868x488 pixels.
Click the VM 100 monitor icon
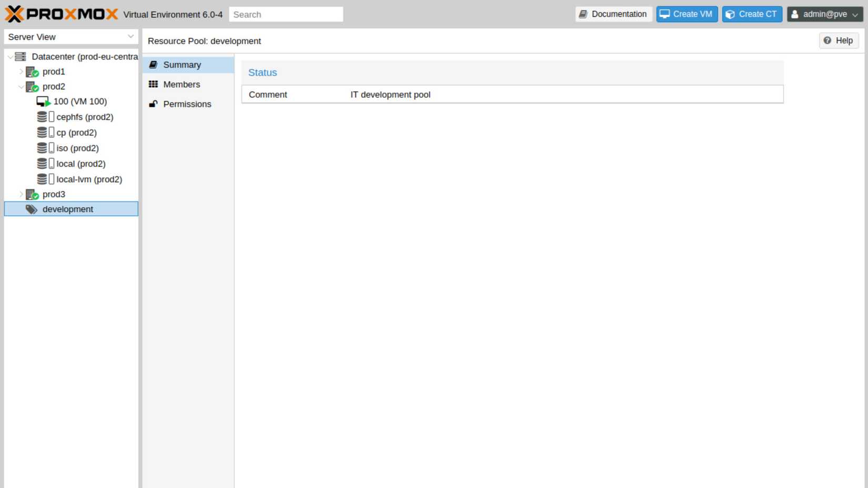pos(43,101)
